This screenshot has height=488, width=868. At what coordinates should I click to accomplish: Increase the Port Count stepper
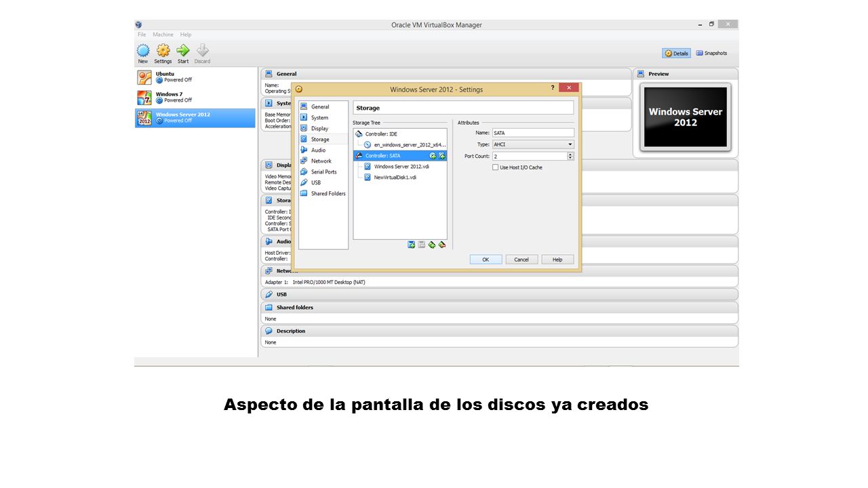(570, 154)
